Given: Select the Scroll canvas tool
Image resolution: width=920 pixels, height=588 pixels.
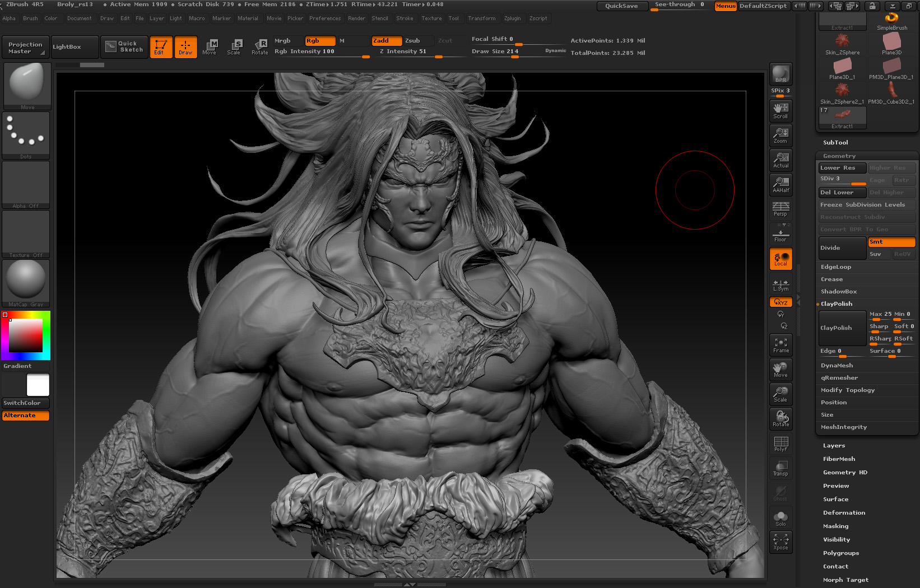Looking at the screenshot, I should pyautogui.click(x=780, y=110).
